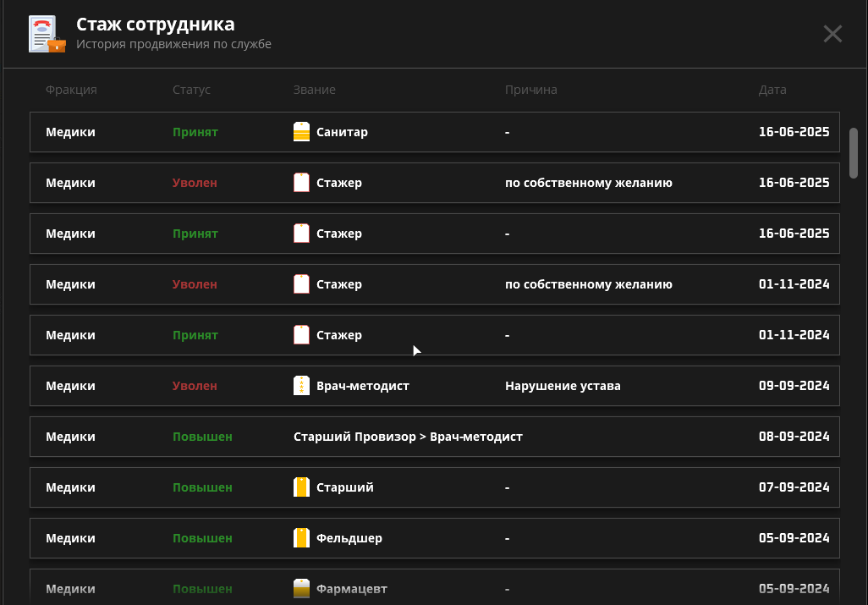Click the Звание column header
This screenshot has height=605, width=868.
point(314,90)
